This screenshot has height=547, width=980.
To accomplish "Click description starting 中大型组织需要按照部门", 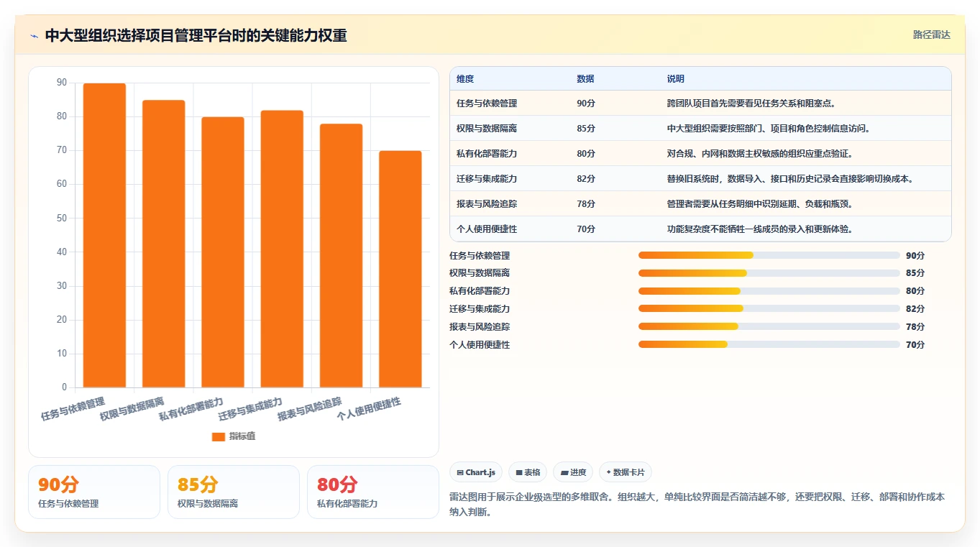I will click(769, 129).
